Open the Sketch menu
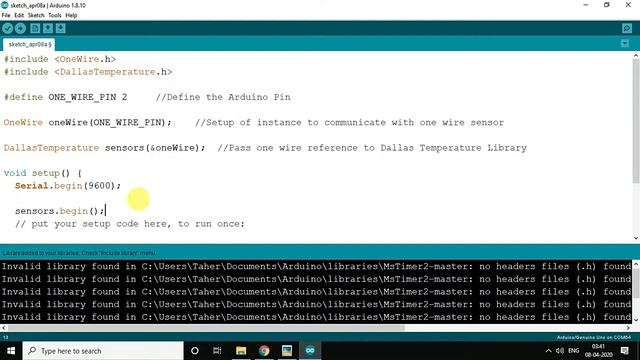 (36, 16)
